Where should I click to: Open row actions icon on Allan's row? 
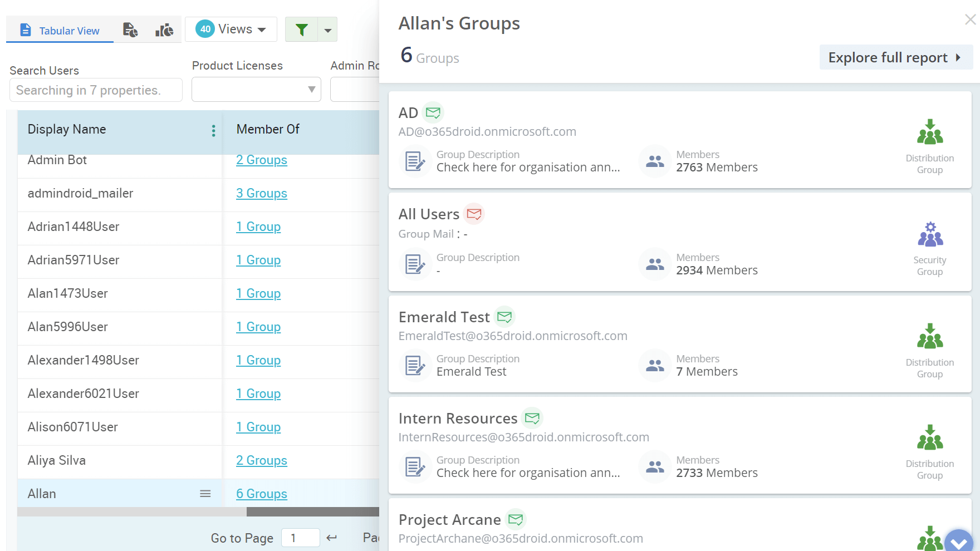click(x=205, y=494)
